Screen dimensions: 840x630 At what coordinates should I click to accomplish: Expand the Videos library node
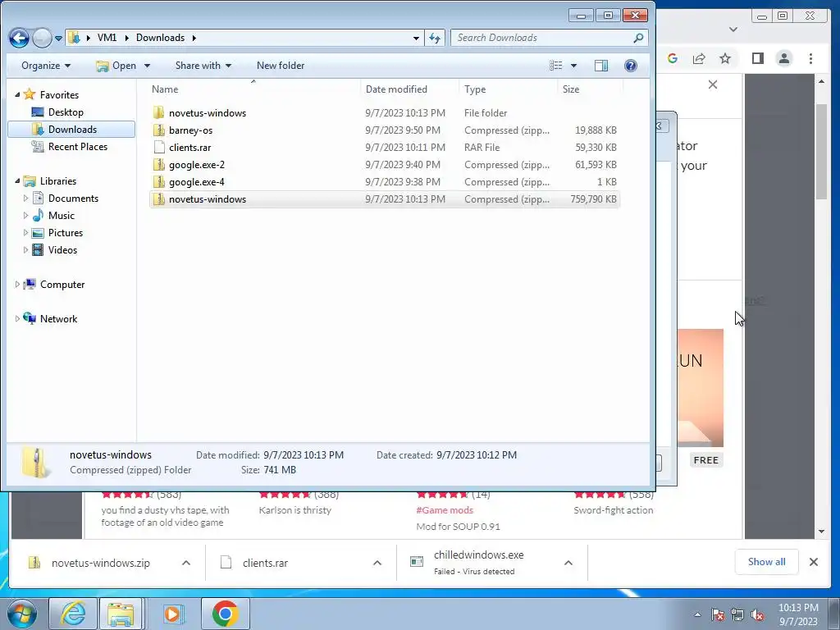pos(25,249)
